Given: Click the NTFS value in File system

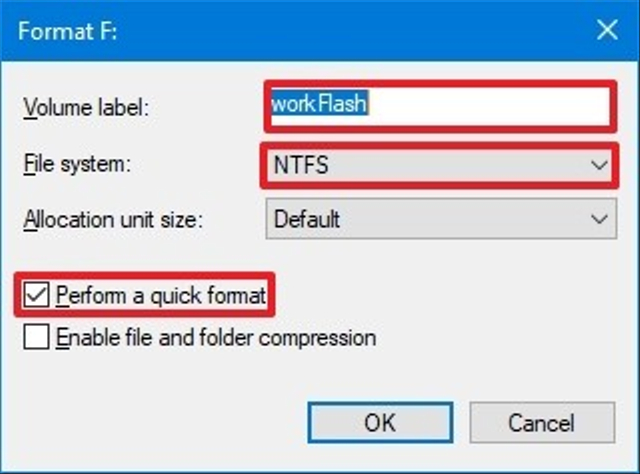Looking at the screenshot, I should (x=302, y=165).
